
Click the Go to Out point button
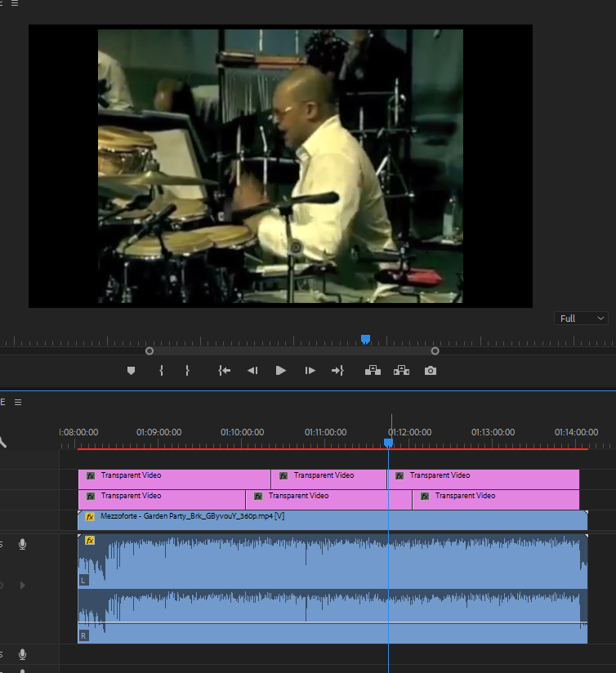(338, 371)
